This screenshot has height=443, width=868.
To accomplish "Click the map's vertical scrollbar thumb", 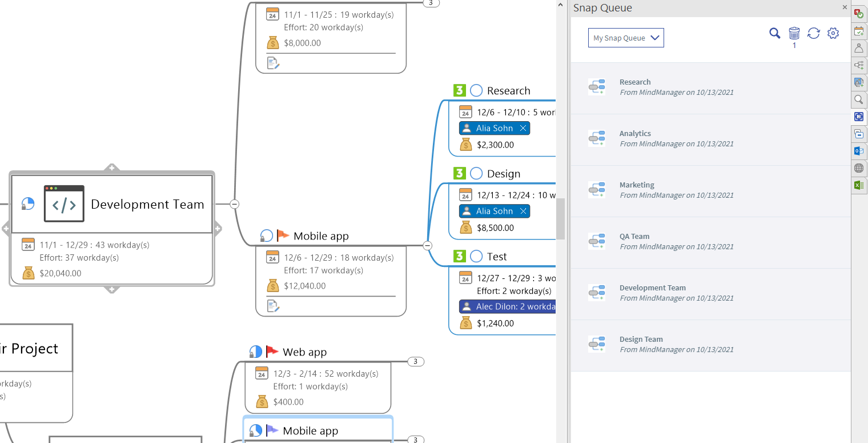I will click(x=561, y=219).
